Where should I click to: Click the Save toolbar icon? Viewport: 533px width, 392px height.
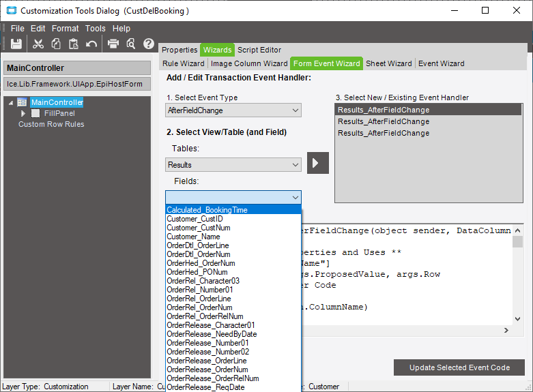pyautogui.click(x=16, y=44)
